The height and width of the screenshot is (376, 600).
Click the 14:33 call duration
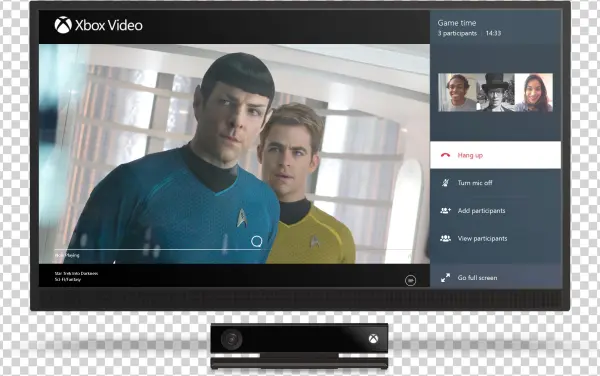[x=493, y=33]
